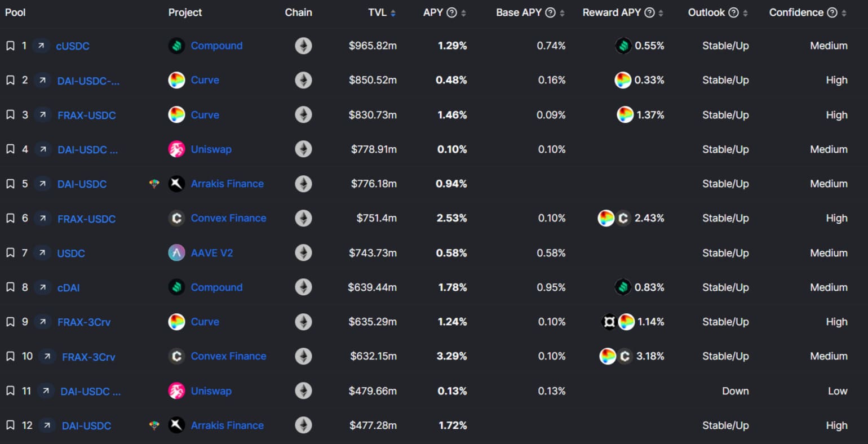This screenshot has height=444, width=868.
Task: Toggle bookmark on cDAI pool
Action: [x=10, y=287]
